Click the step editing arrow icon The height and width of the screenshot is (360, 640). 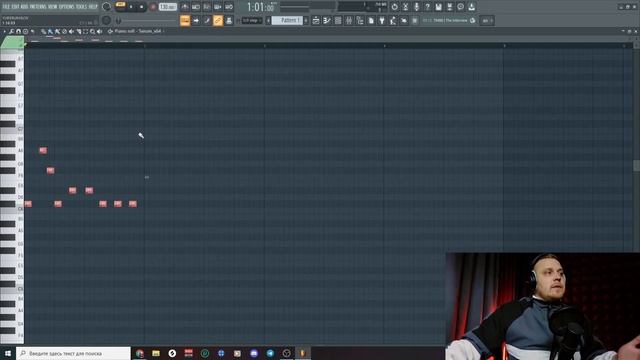click(196, 20)
